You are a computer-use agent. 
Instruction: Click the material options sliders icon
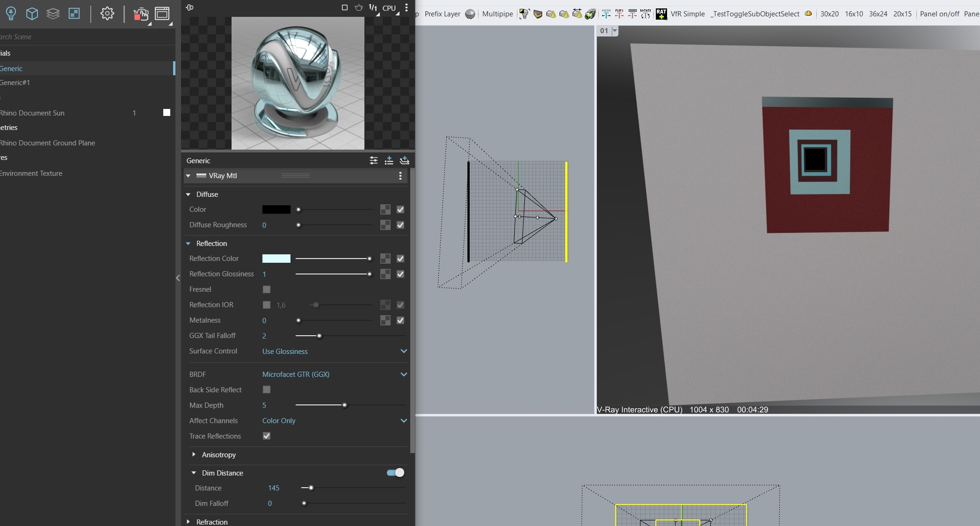pos(373,160)
